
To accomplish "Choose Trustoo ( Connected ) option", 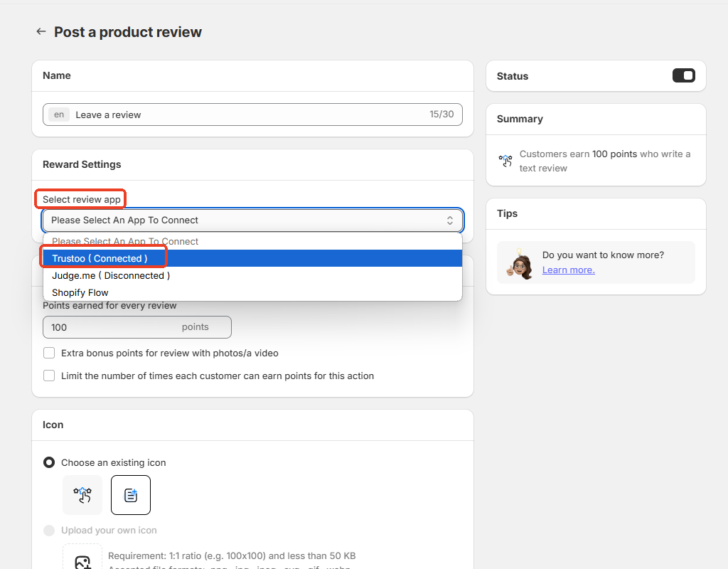I will 100,258.
